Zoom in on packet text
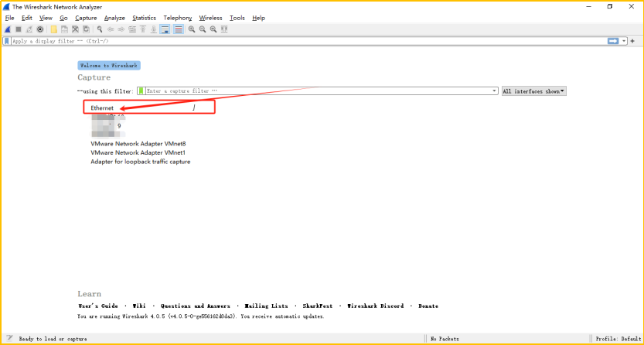 192,29
